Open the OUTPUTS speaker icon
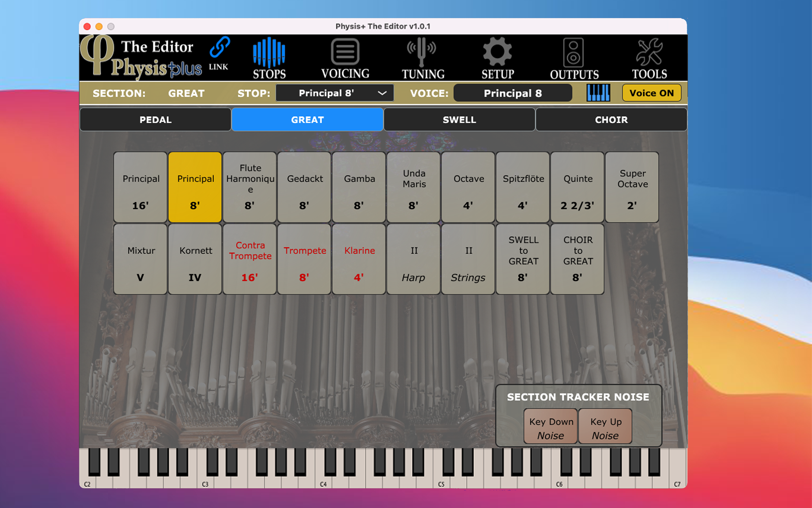The image size is (812, 508). click(573, 52)
